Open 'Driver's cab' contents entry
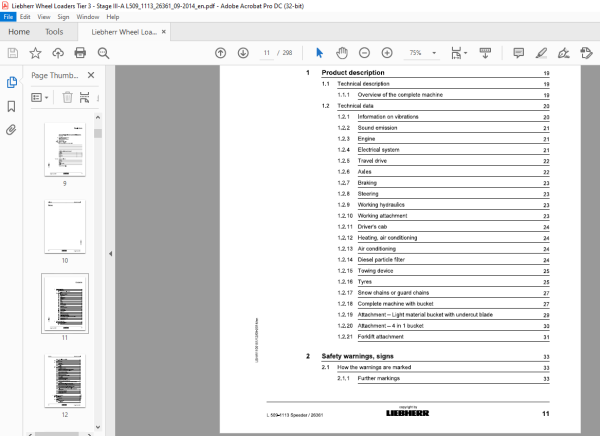Screen dimensions: 600x436 point(372,227)
